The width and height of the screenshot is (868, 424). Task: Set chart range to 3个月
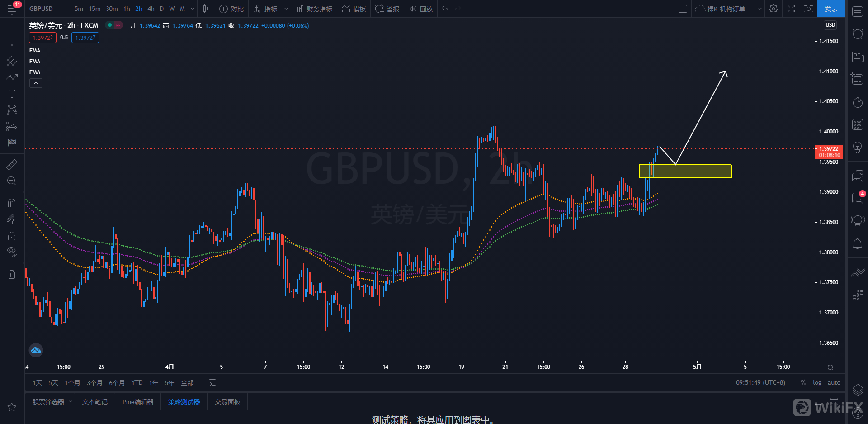point(94,383)
